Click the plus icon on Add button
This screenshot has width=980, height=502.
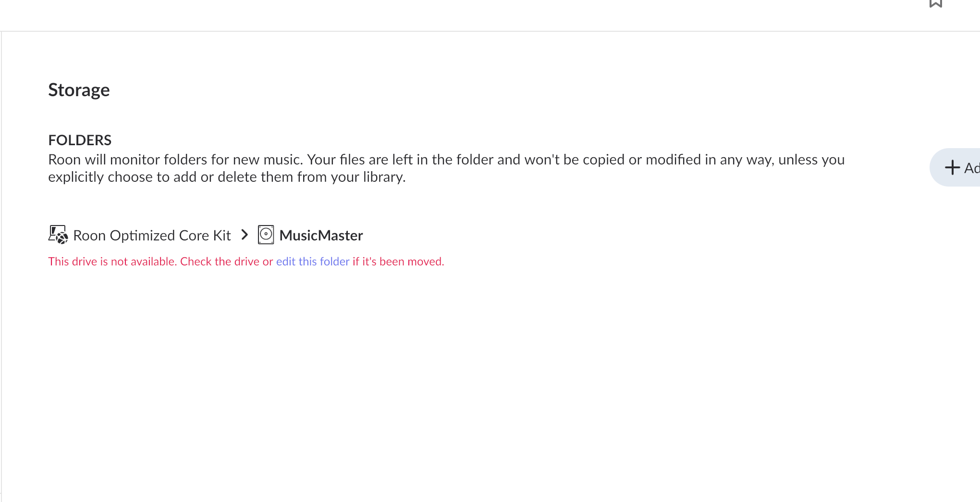(x=952, y=168)
